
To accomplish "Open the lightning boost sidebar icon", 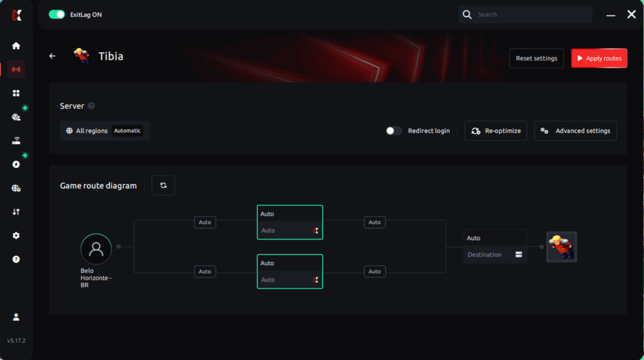I will [x=16, y=164].
